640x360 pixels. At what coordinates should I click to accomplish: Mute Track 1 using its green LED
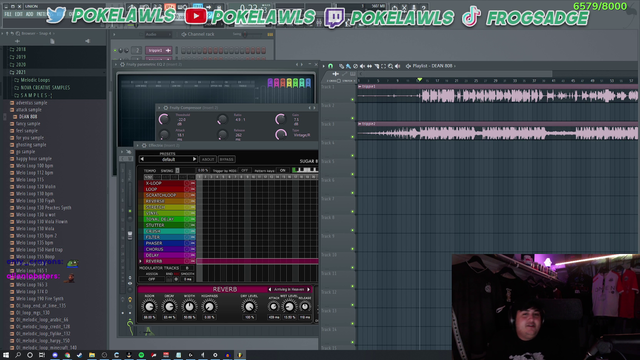pyautogui.click(x=353, y=99)
